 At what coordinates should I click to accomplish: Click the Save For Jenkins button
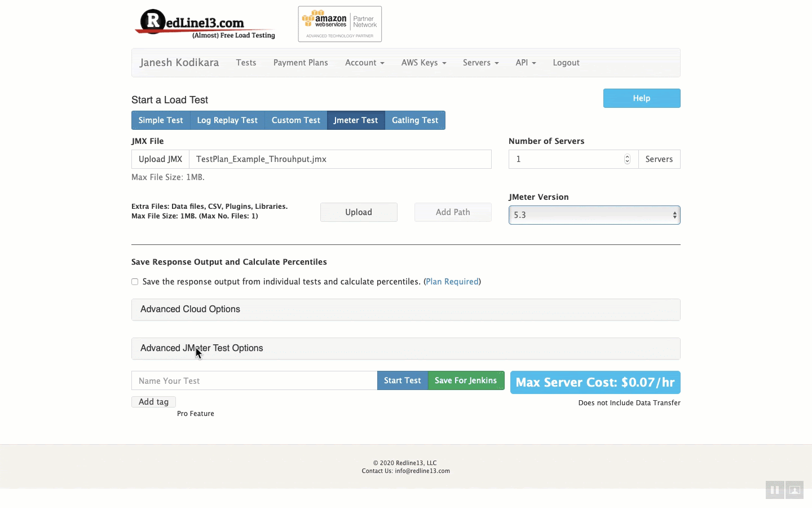pos(466,380)
